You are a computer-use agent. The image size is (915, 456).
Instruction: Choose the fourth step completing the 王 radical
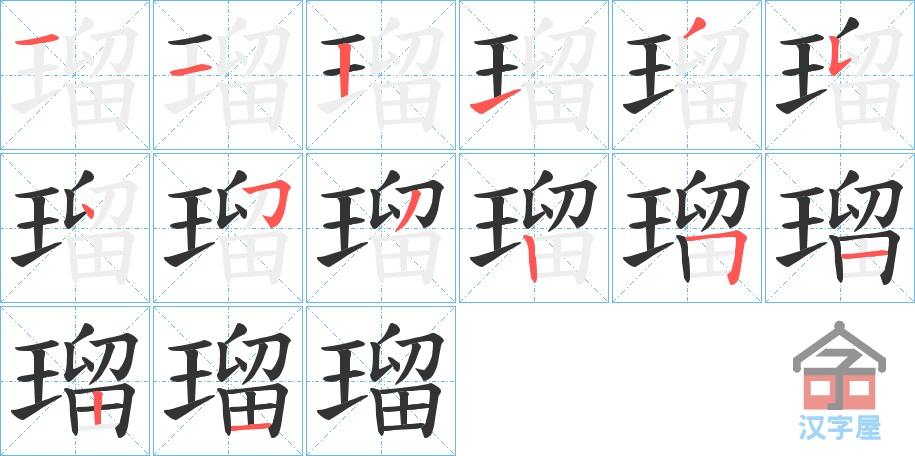533,75
